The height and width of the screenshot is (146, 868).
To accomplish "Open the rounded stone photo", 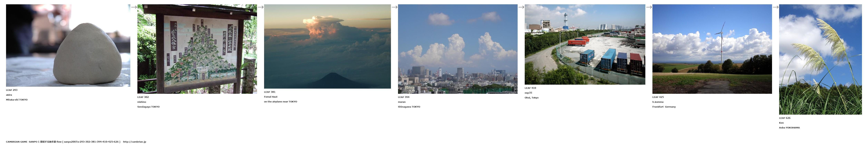I will (x=68, y=45).
